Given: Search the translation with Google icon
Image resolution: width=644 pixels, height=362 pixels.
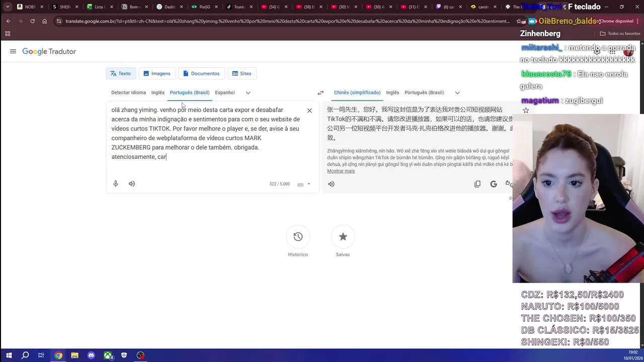Looking at the screenshot, I should 494,184.
